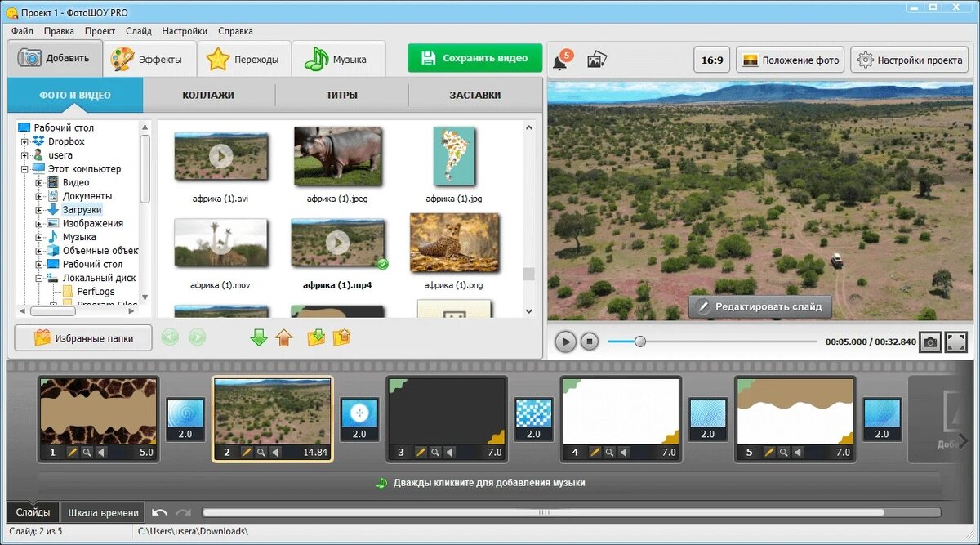The image size is (980, 545).
Task: Click the preview playback position slider handle
Action: (x=640, y=342)
